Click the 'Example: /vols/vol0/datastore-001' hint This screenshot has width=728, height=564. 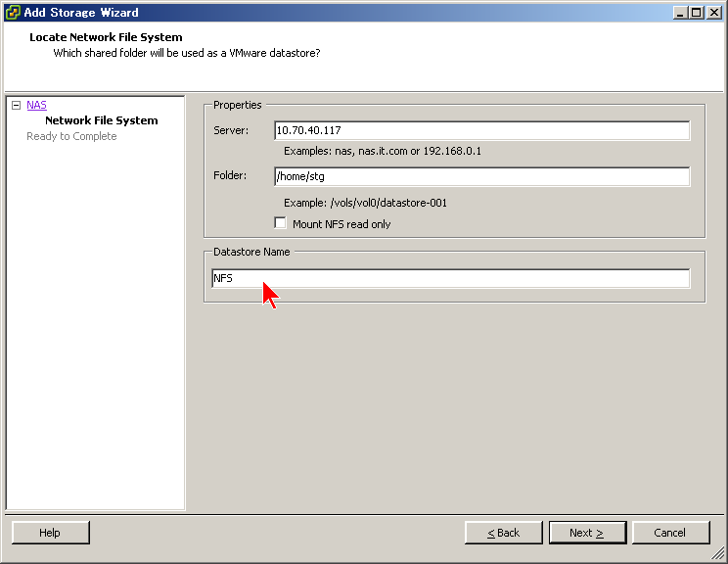pyautogui.click(x=365, y=203)
